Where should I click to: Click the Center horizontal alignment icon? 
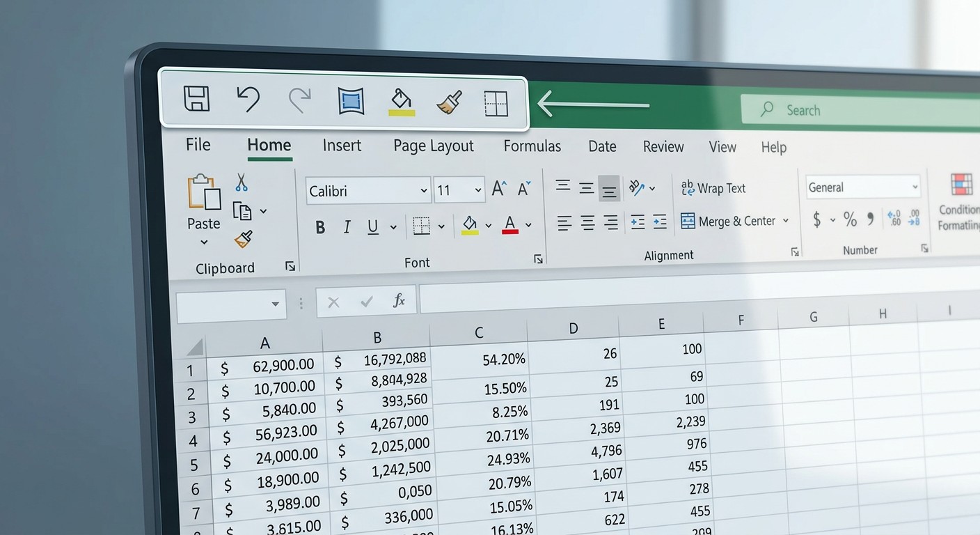click(587, 223)
